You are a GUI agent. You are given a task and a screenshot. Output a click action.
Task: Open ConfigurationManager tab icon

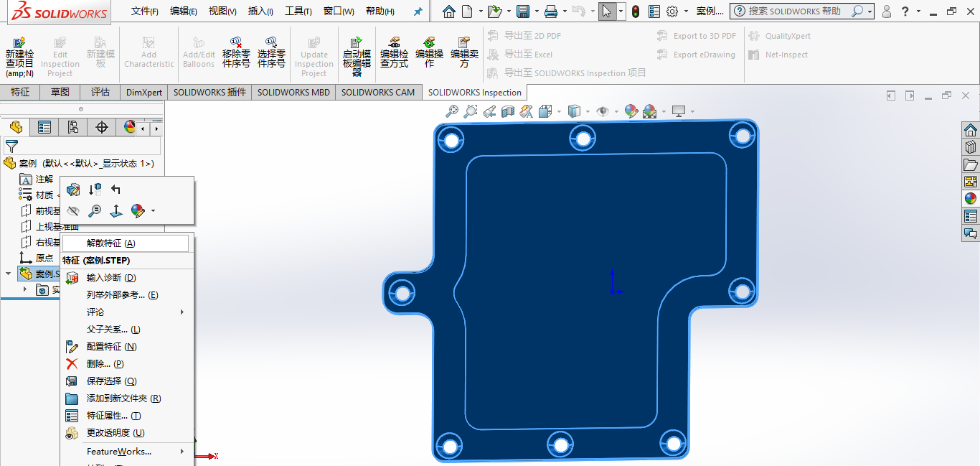pos(73,127)
